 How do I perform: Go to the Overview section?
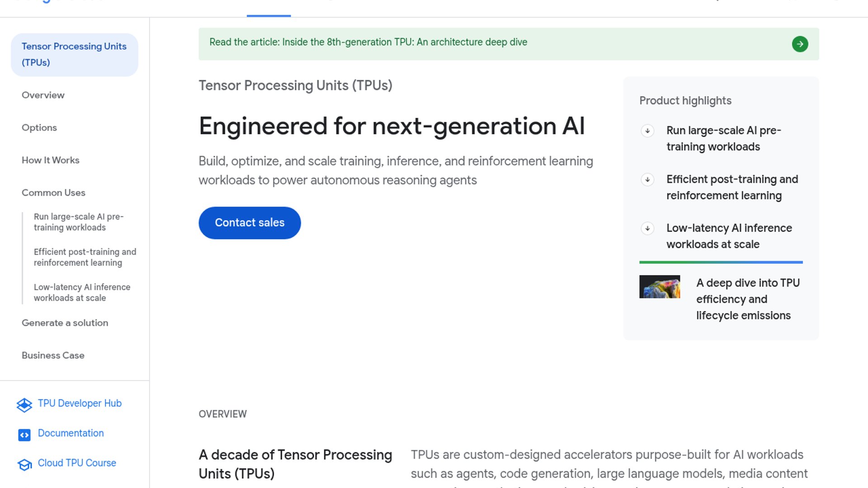point(43,95)
